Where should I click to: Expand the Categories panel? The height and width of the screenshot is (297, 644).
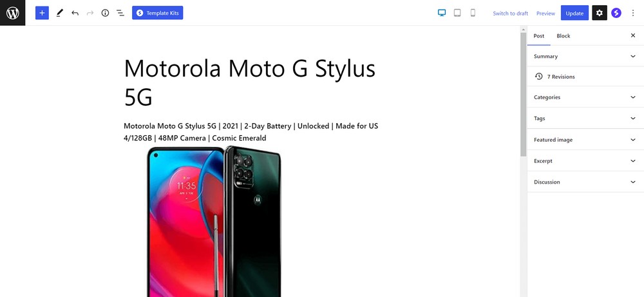(585, 97)
